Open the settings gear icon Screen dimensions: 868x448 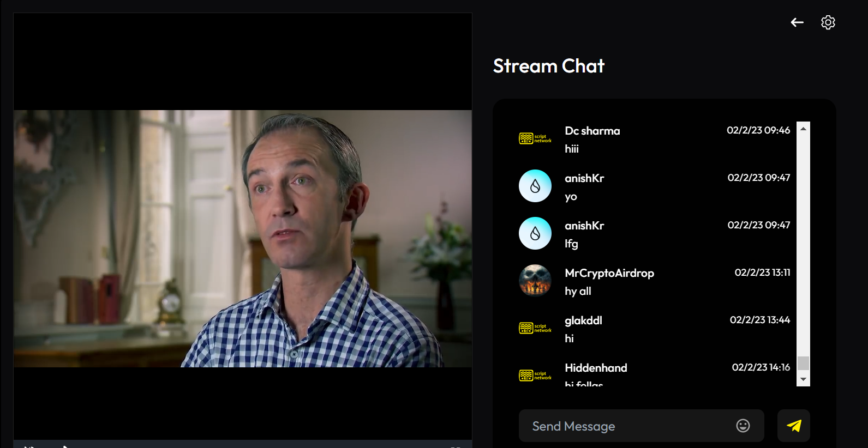[828, 22]
